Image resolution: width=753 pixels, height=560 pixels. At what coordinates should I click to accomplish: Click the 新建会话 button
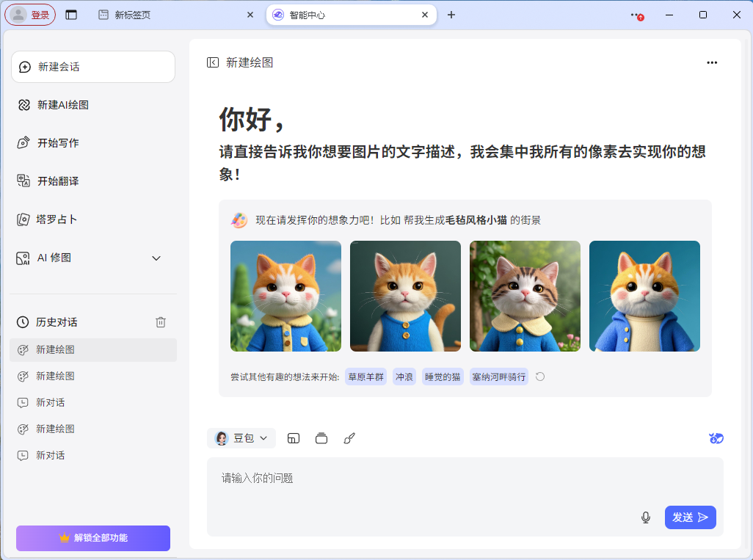pyautogui.click(x=93, y=67)
